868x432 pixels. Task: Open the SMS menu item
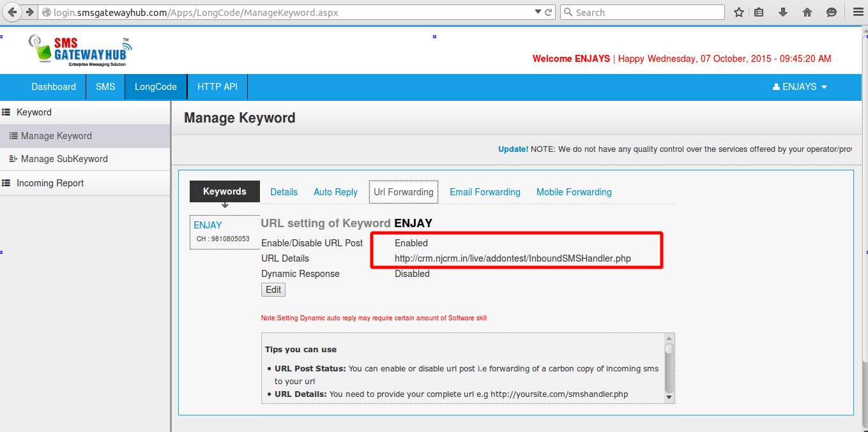pyautogui.click(x=105, y=87)
